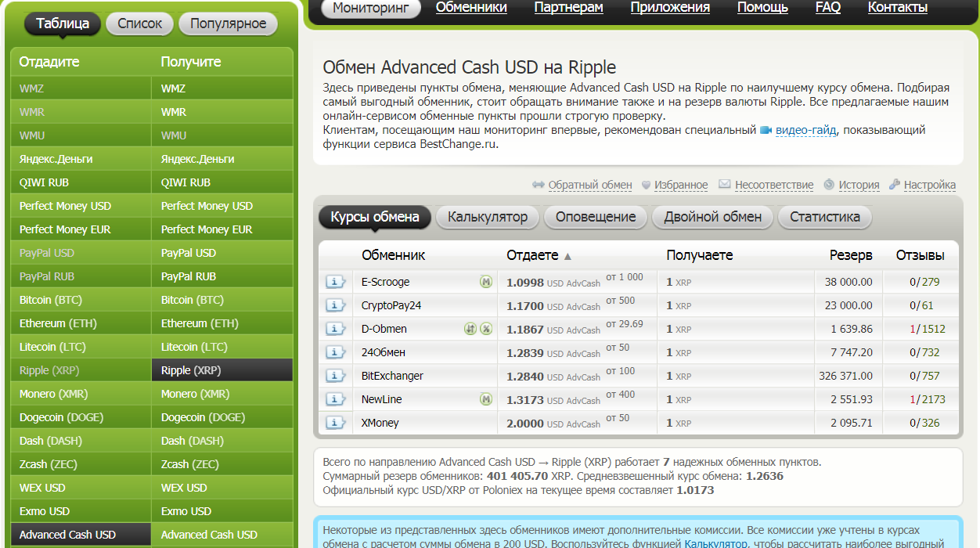This screenshot has width=980, height=548.
Task: Select the Калькулятор tab
Action: pos(488,217)
